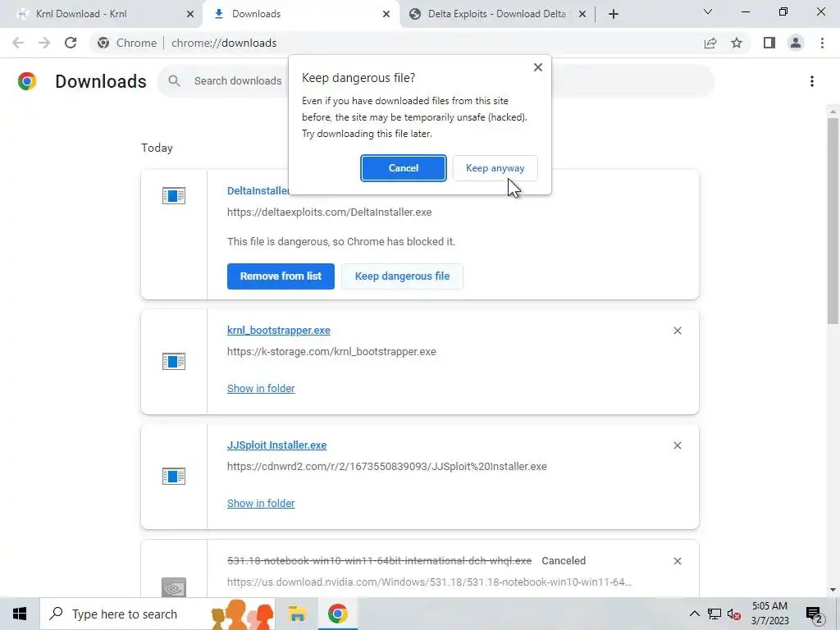Image resolution: width=840 pixels, height=630 pixels.
Task: Click the Chrome forward arrow
Action: pos(44,43)
